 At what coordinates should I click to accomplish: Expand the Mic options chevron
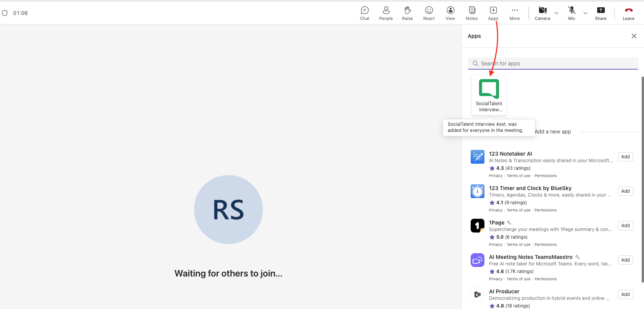pos(585,13)
